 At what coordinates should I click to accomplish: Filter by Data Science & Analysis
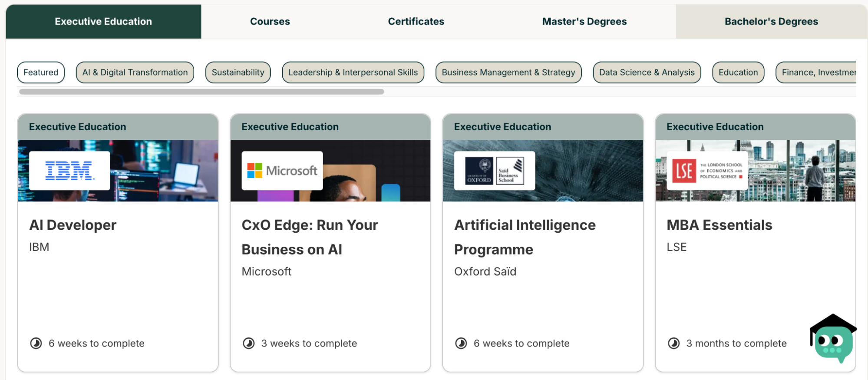tap(647, 72)
